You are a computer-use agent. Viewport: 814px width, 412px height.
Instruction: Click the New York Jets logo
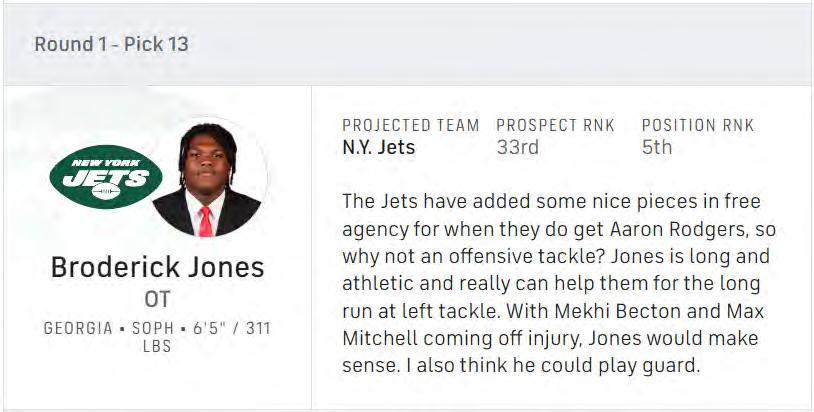(105, 178)
